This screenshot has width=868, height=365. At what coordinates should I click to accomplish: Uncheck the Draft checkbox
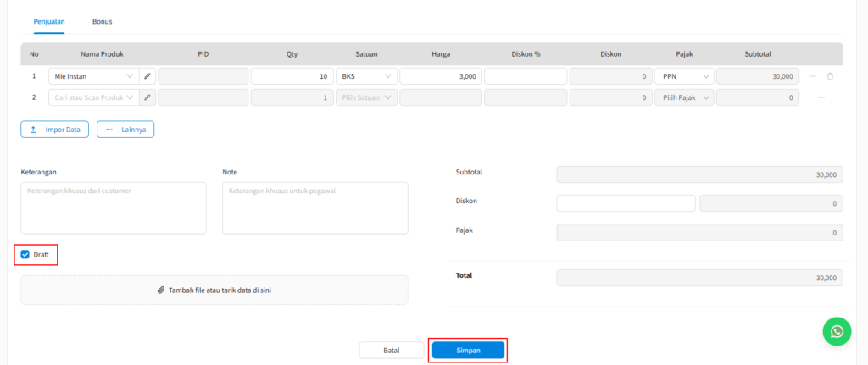click(25, 254)
